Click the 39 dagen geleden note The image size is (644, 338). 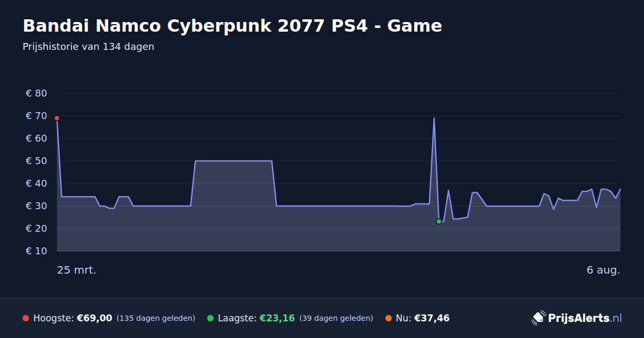(336, 318)
